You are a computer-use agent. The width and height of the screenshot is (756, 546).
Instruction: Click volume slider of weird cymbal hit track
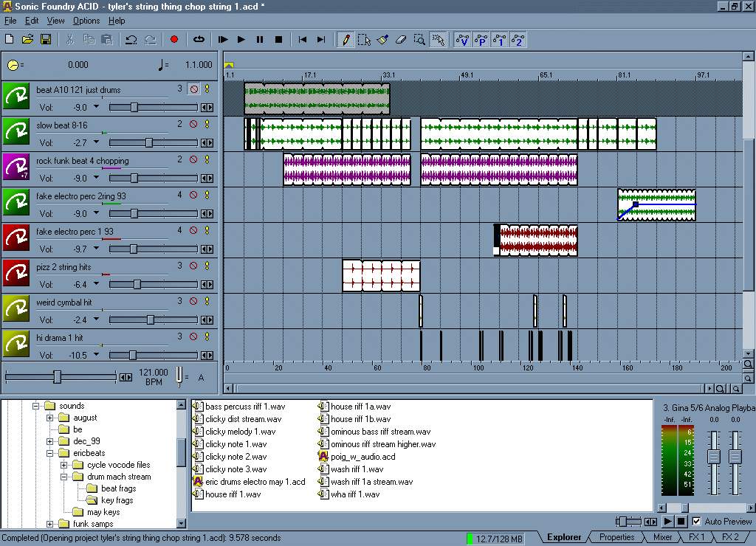[x=151, y=319]
